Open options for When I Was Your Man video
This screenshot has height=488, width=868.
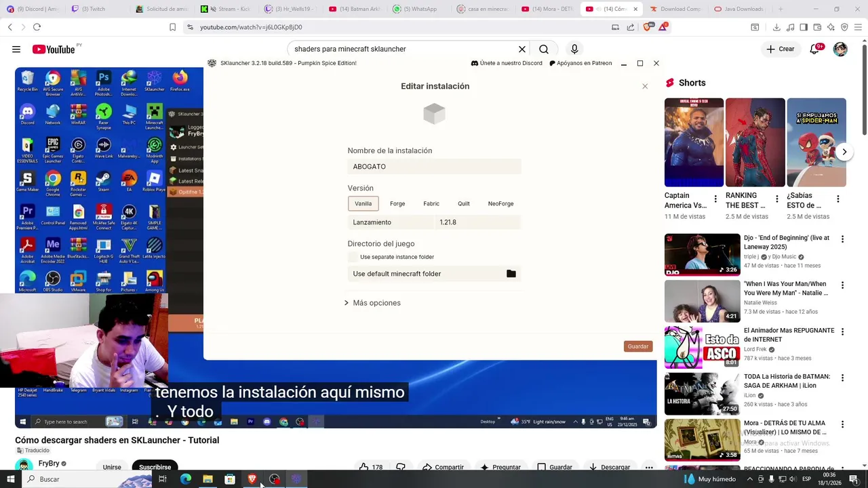pyautogui.click(x=842, y=285)
